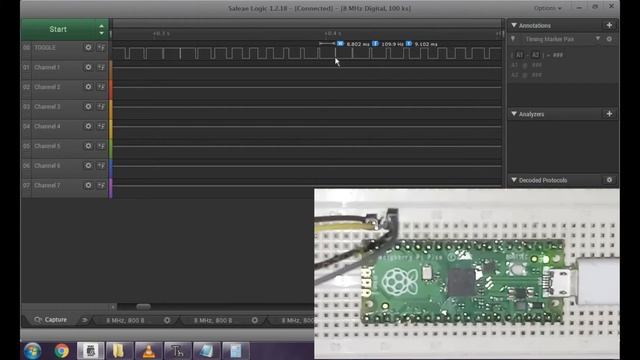Switch to the Capture tab
640x360 pixels.
[x=51, y=320]
